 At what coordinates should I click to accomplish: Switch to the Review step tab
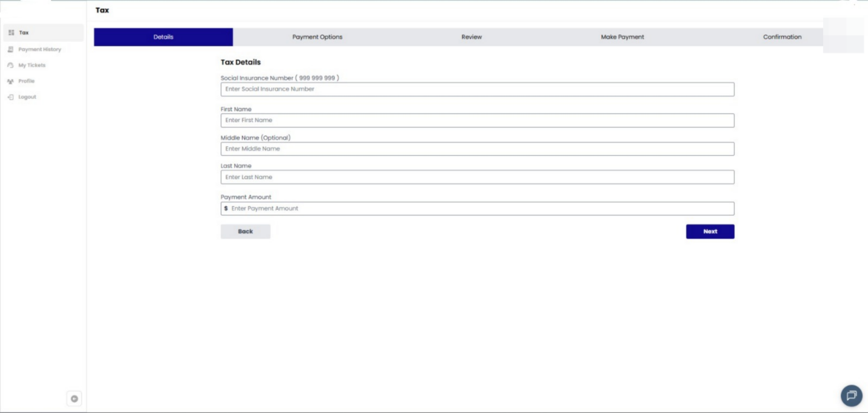(471, 37)
